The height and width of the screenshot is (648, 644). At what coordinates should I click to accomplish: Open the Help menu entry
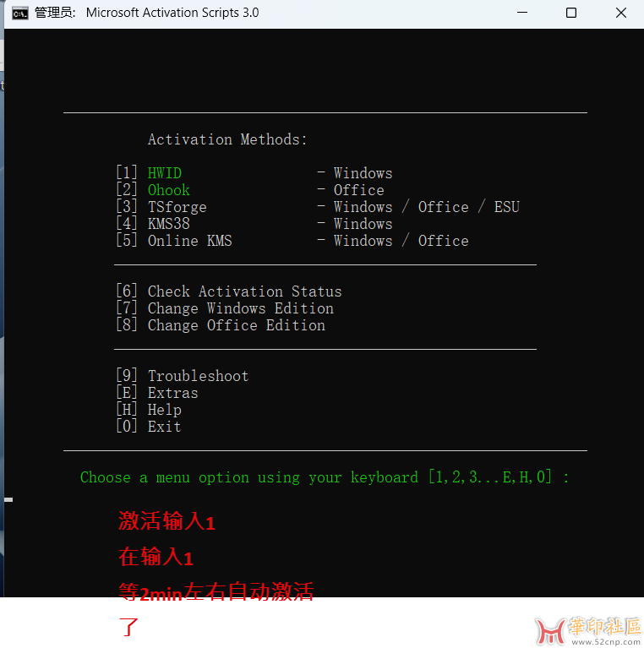[x=164, y=410]
